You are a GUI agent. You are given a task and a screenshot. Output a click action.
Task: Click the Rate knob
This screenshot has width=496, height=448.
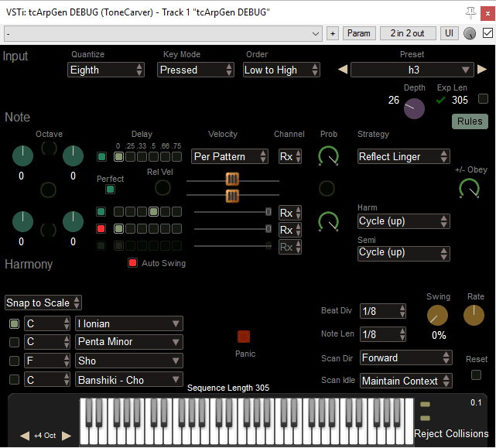(x=474, y=316)
